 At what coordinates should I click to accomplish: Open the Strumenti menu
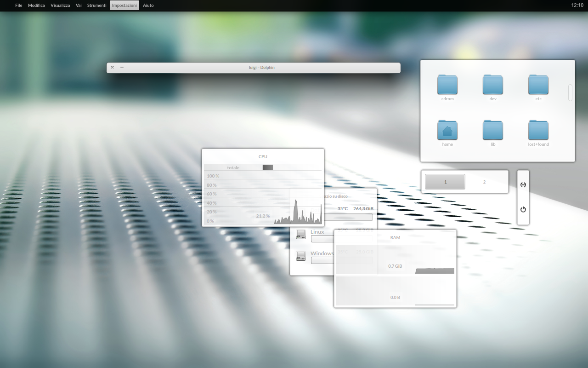point(96,6)
